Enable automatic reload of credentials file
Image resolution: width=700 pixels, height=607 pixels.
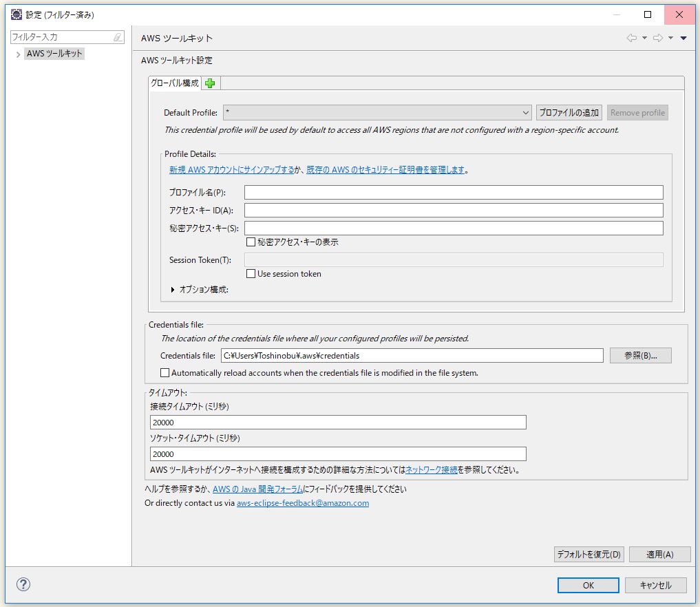(x=165, y=373)
